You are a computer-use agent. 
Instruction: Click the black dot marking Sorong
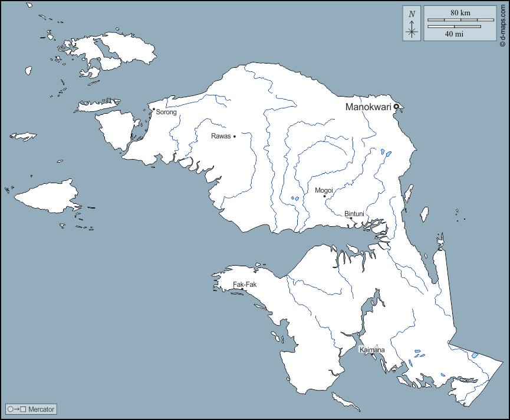pos(154,109)
